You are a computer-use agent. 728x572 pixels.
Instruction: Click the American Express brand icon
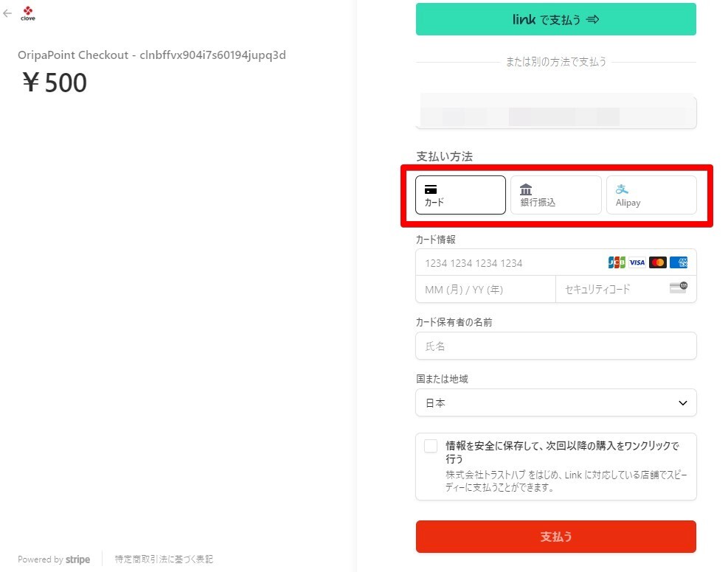(679, 262)
